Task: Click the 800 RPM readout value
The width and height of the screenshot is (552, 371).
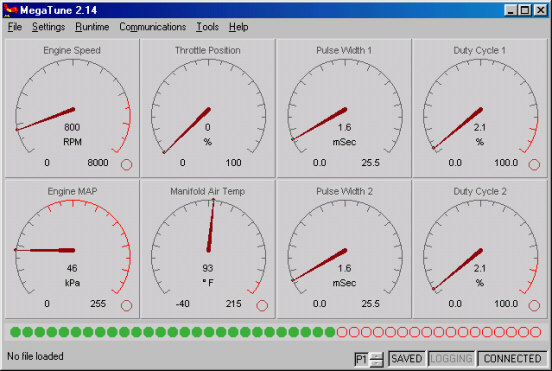Action: pos(72,127)
